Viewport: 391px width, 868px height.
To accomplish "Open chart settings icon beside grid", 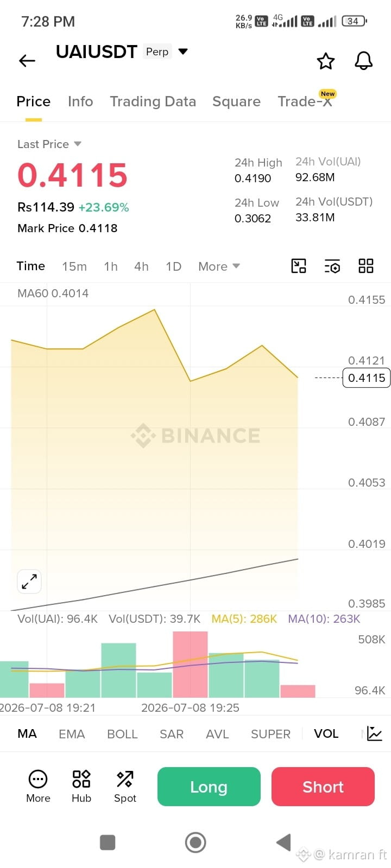I will click(x=332, y=266).
